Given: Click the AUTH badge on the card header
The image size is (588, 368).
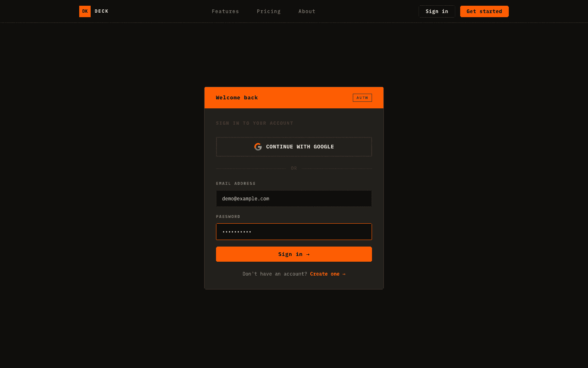Looking at the screenshot, I should tap(362, 98).
